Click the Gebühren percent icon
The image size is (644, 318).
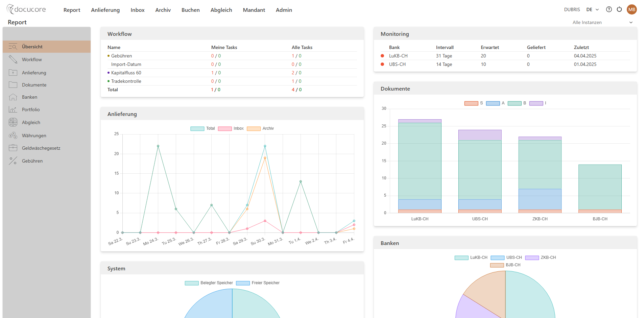pyautogui.click(x=13, y=161)
